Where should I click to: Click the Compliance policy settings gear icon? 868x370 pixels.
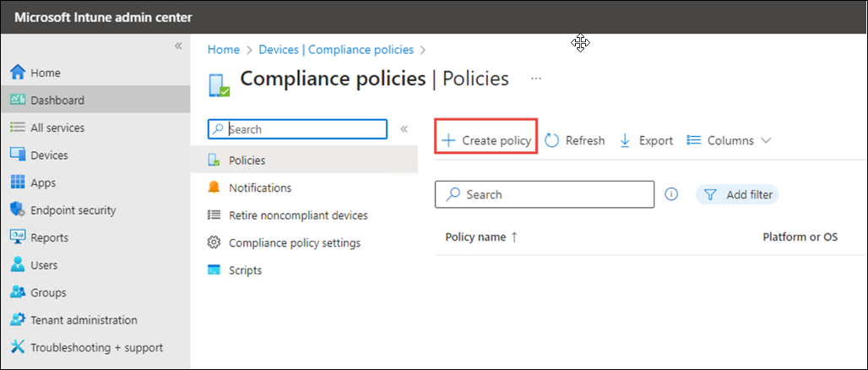tap(214, 242)
